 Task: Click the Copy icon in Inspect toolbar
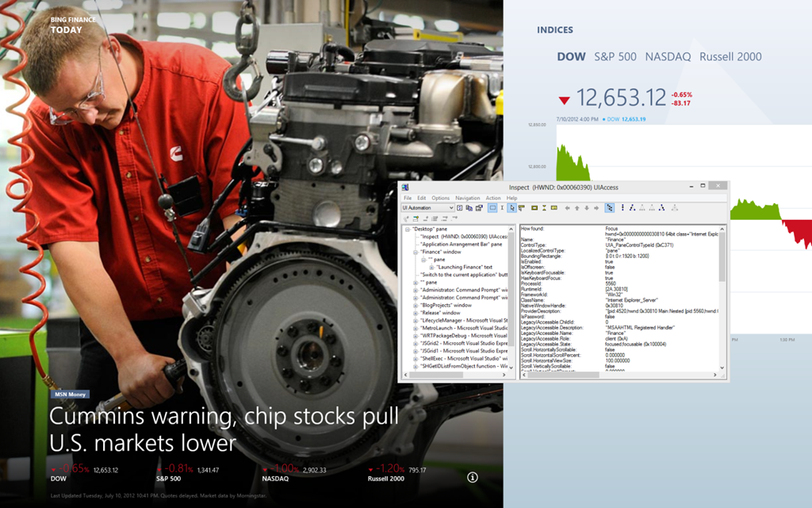pos(469,208)
